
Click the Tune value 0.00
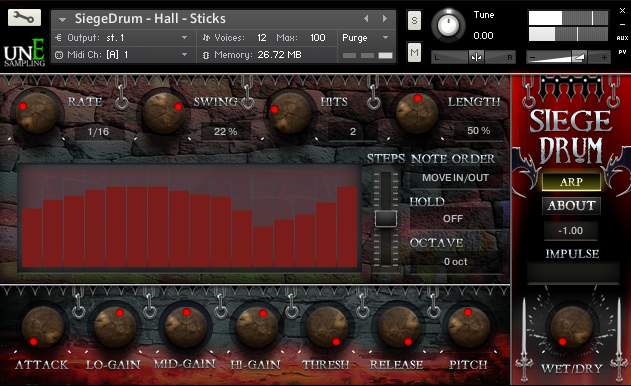point(483,36)
